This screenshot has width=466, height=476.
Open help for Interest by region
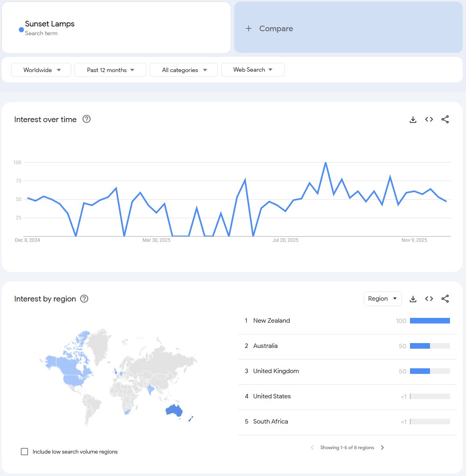(x=84, y=299)
